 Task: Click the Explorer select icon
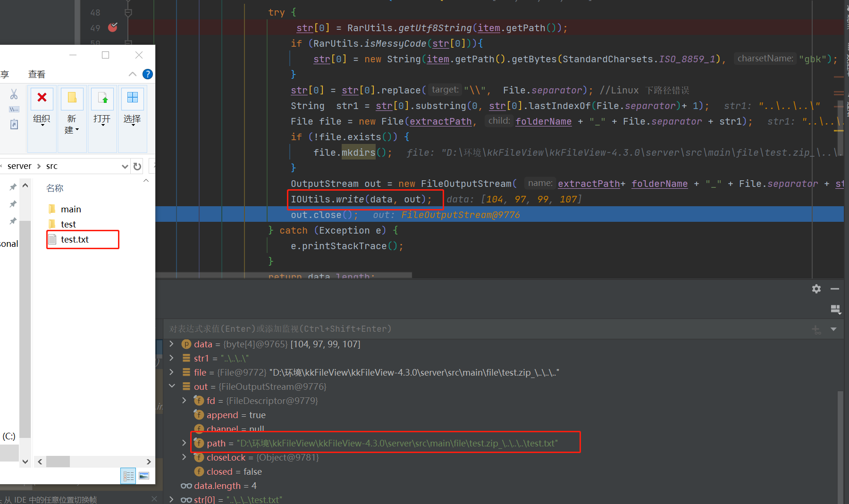click(x=133, y=97)
